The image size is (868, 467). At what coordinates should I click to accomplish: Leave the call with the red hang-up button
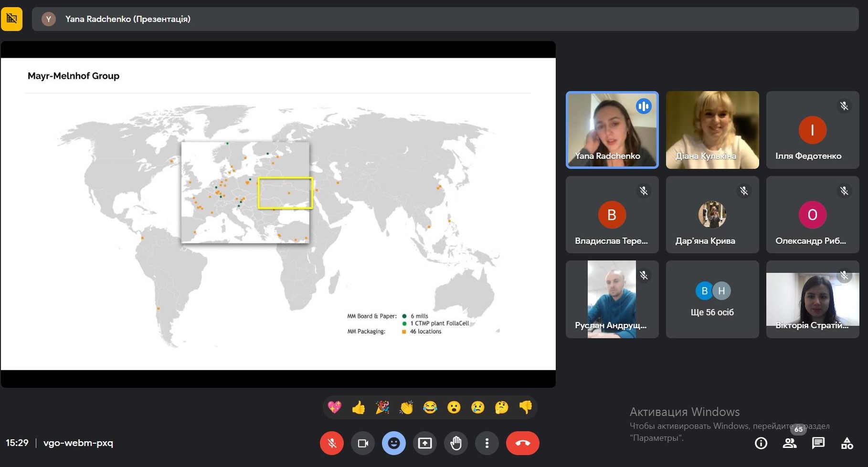pos(523,443)
